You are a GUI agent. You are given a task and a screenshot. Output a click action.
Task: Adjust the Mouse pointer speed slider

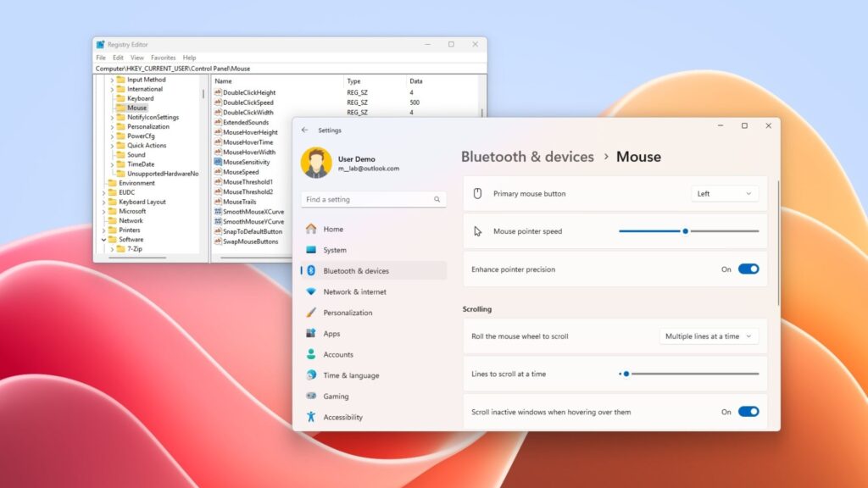[x=685, y=231]
